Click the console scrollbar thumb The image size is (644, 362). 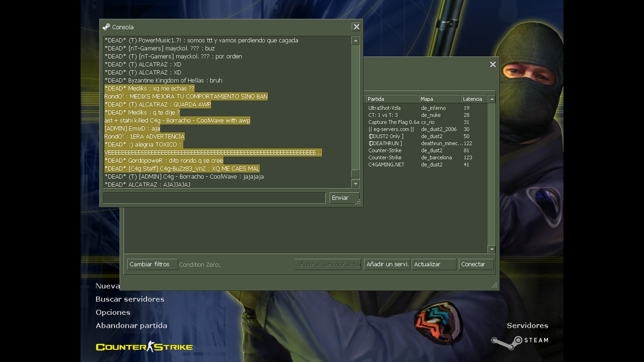[355, 174]
